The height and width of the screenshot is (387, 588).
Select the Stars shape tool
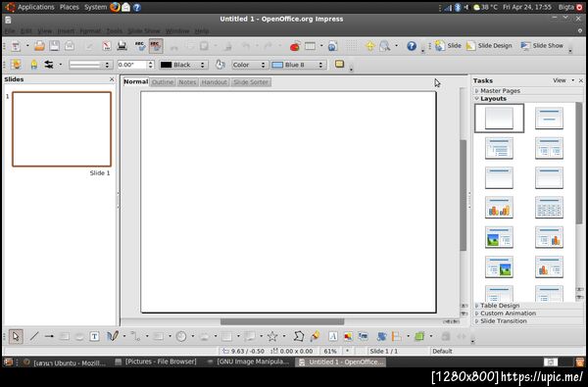point(272,336)
